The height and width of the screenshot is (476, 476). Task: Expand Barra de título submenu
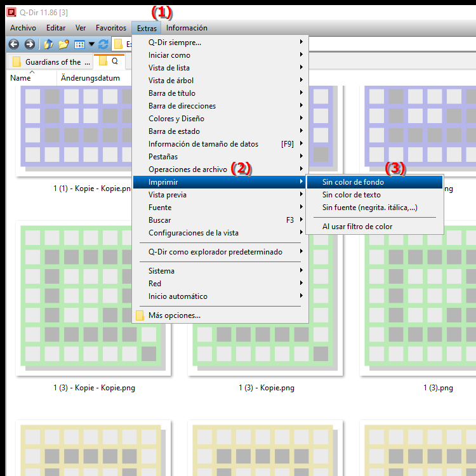pyautogui.click(x=221, y=93)
